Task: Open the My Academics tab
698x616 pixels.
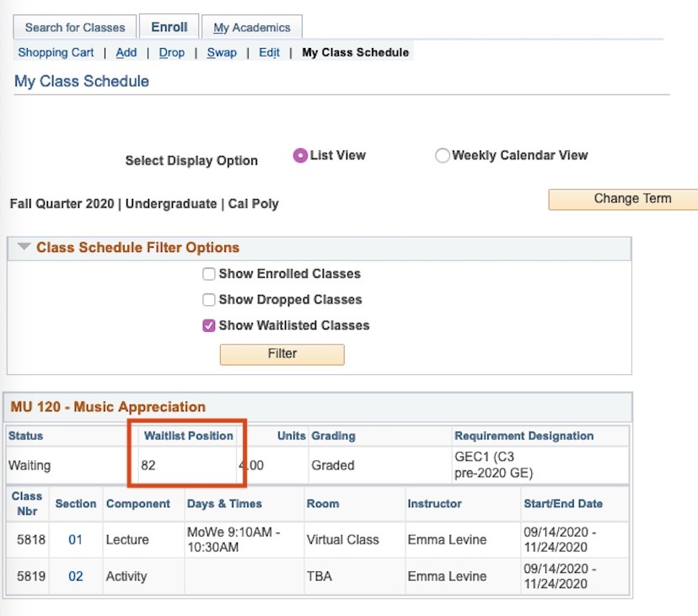Action: pos(252,27)
